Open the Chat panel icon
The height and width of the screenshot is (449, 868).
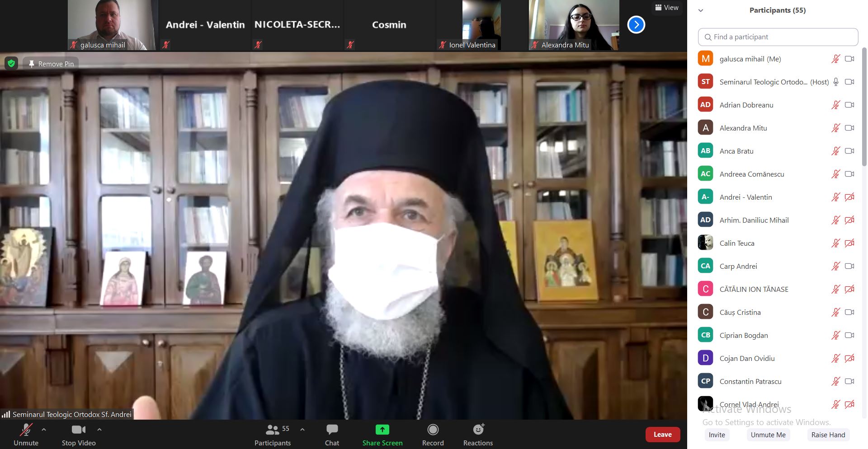tap(332, 430)
